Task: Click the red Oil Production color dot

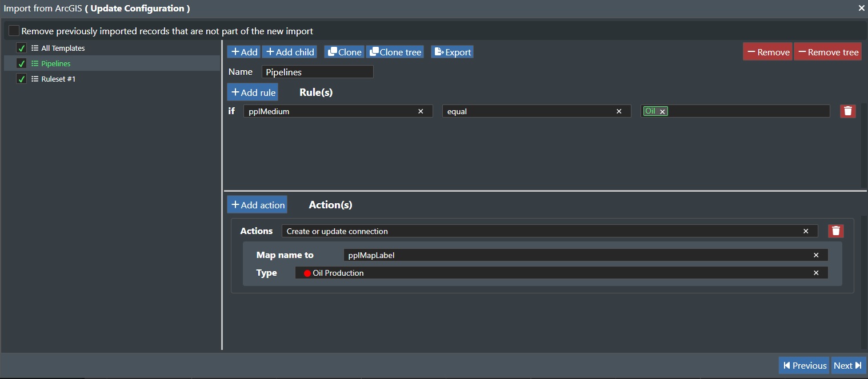Action: pyautogui.click(x=307, y=273)
